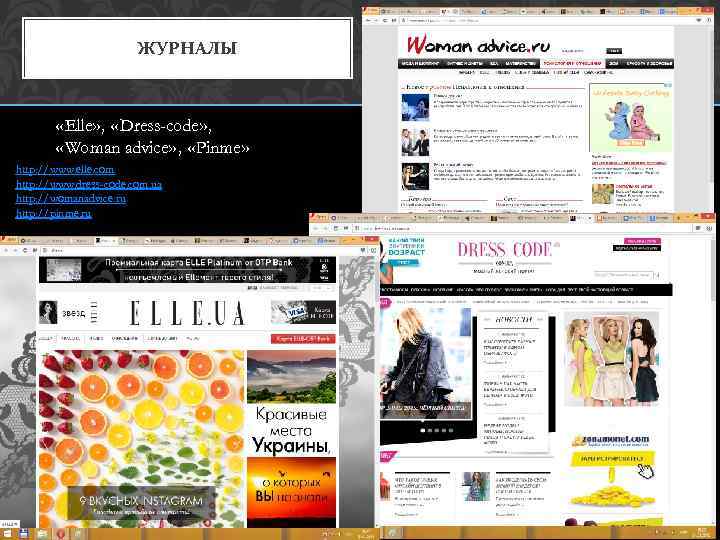Click the Woman advice.ru logo

pyautogui.click(x=478, y=45)
